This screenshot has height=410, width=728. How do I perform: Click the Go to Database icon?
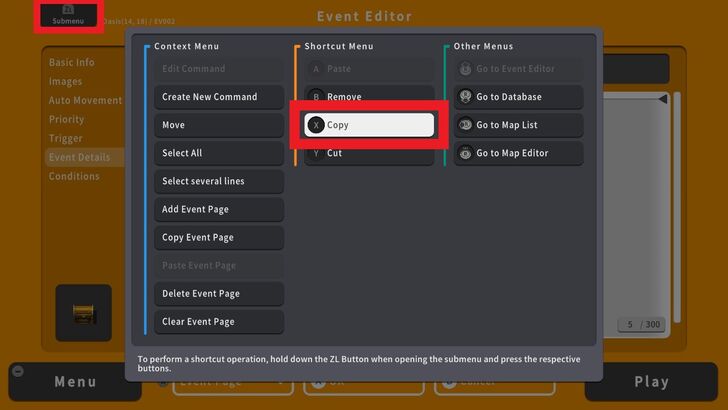point(465,97)
